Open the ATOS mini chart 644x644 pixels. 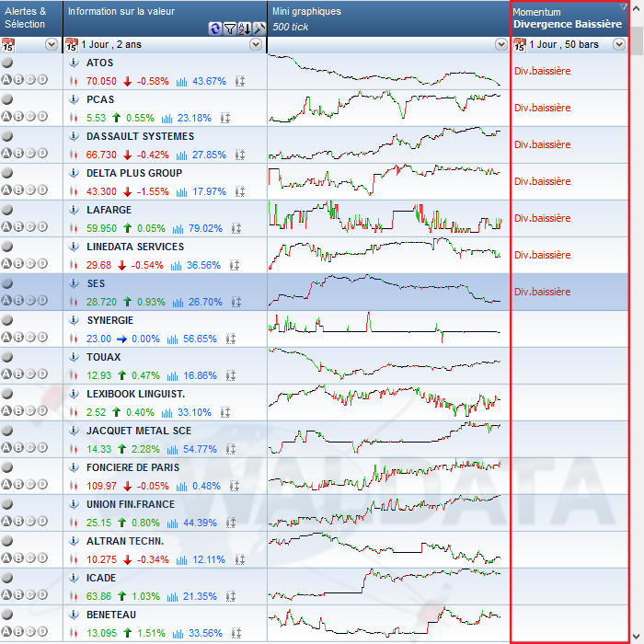tap(385, 71)
